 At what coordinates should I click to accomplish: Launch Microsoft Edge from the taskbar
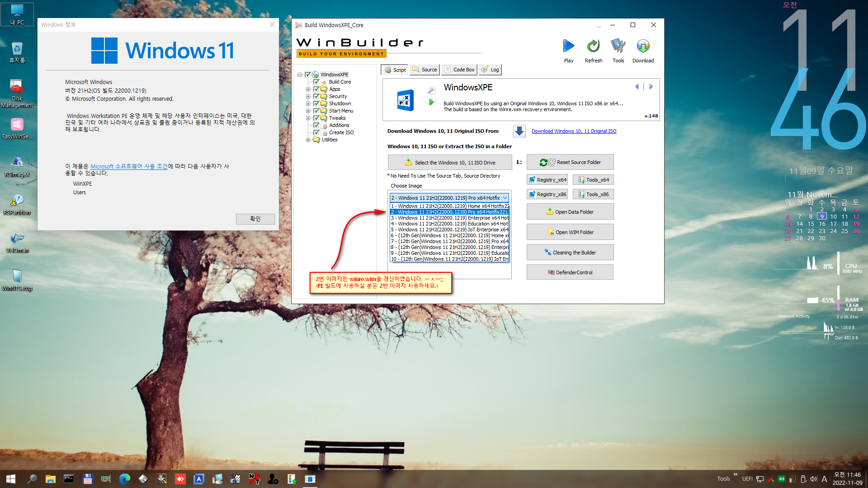point(124,479)
